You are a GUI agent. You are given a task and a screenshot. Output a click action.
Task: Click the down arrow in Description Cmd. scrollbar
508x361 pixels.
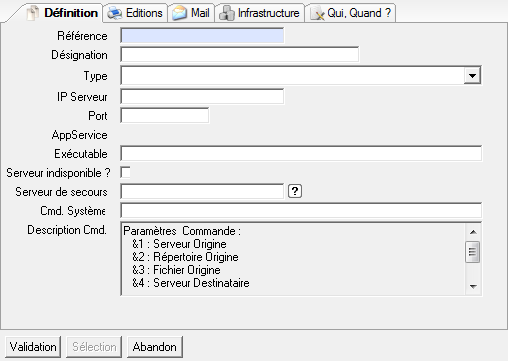(473, 286)
